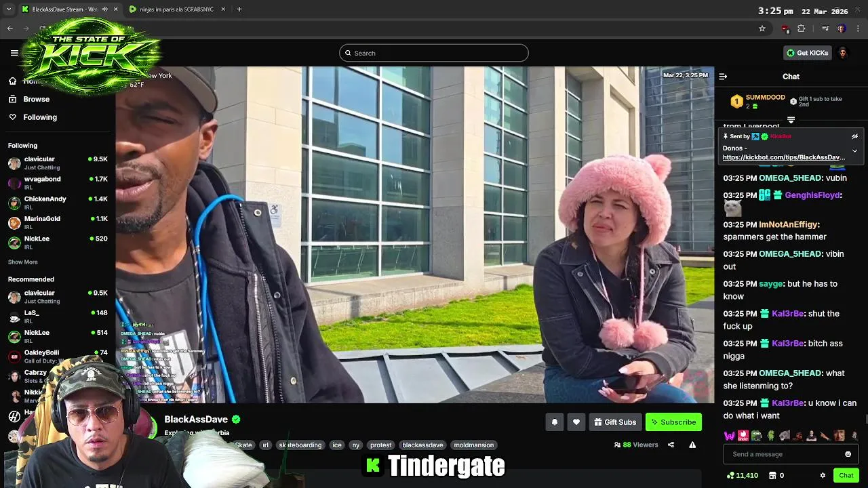Viewport: 868px width, 488px height.
Task: Open the protest tag
Action: pos(380,445)
